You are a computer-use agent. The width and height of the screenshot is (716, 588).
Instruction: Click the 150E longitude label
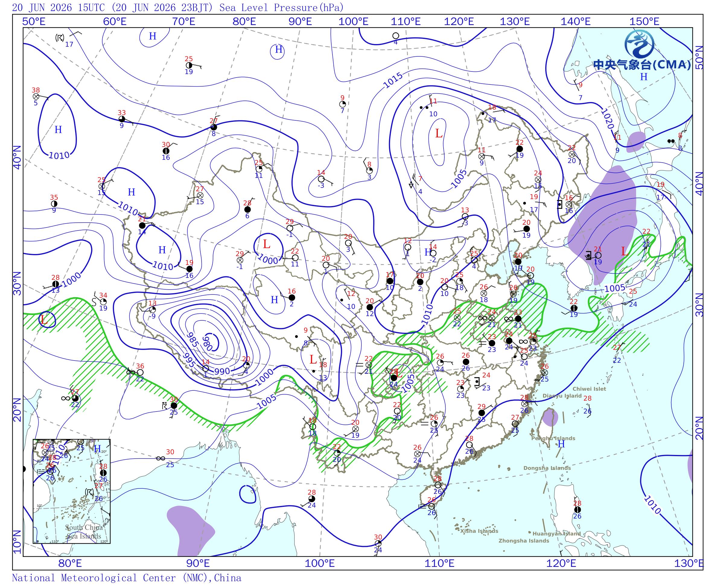pyautogui.click(x=644, y=22)
